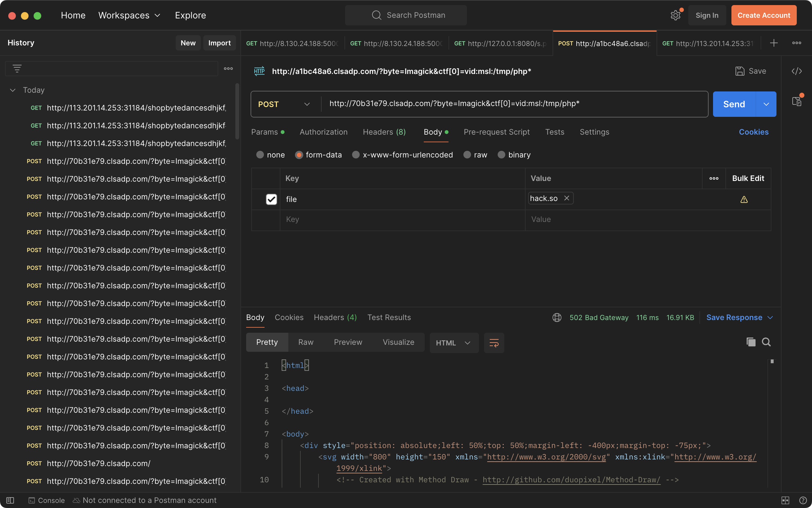Image resolution: width=812 pixels, height=508 pixels.
Task: Click the Save disk icon
Action: tap(740, 71)
